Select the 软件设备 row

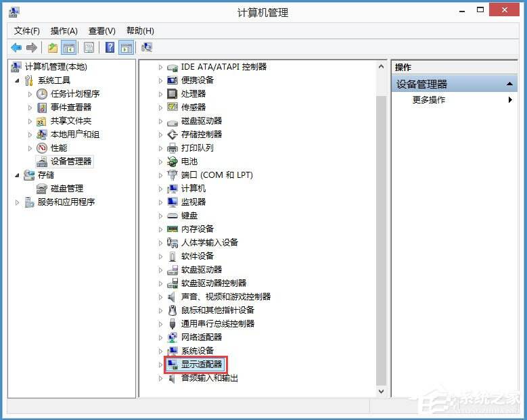(198, 256)
